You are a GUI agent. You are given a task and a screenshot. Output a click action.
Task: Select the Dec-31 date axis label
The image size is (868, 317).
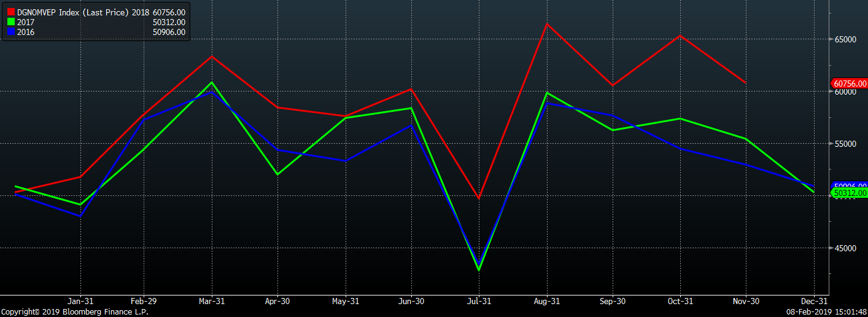[813, 302]
